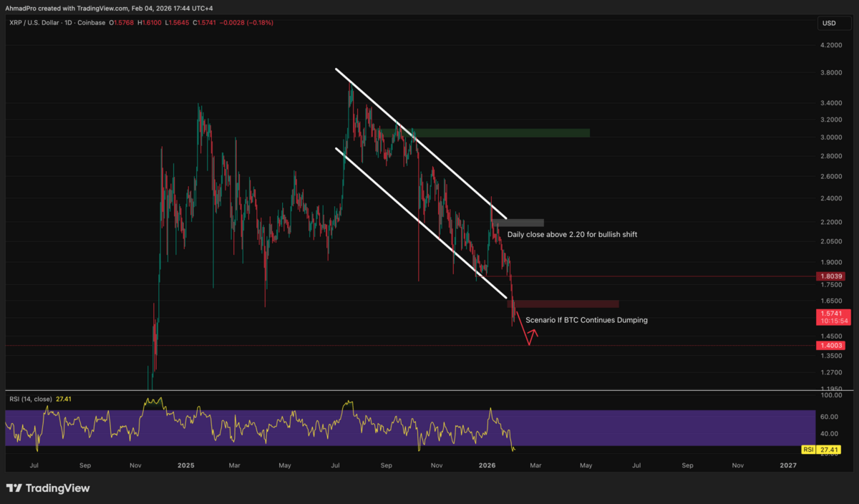Click the 1.8039 price label on right axis
859x504 pixels.
(x=830, y=276)
